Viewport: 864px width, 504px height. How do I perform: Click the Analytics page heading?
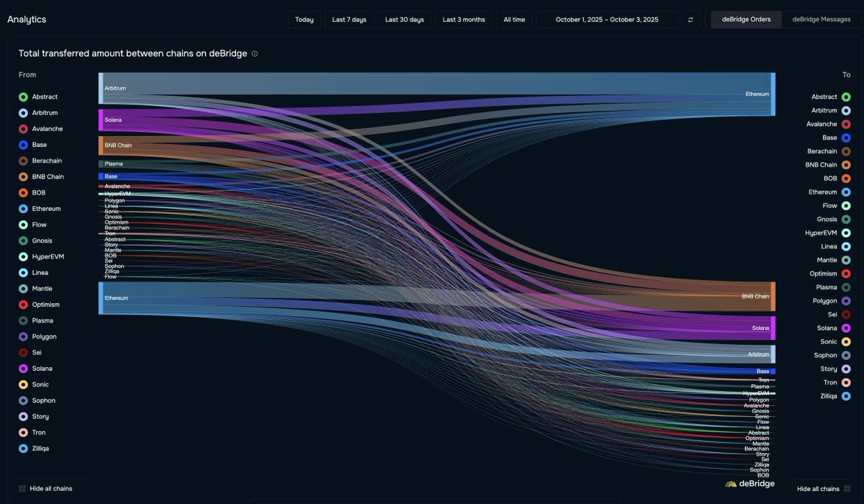tap(27, 19)
